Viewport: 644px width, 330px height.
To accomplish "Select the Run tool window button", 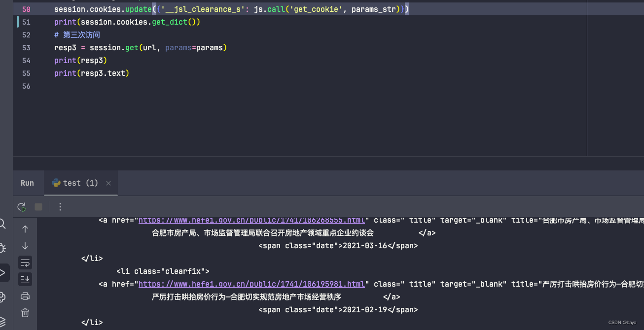I will click(3, 272).
